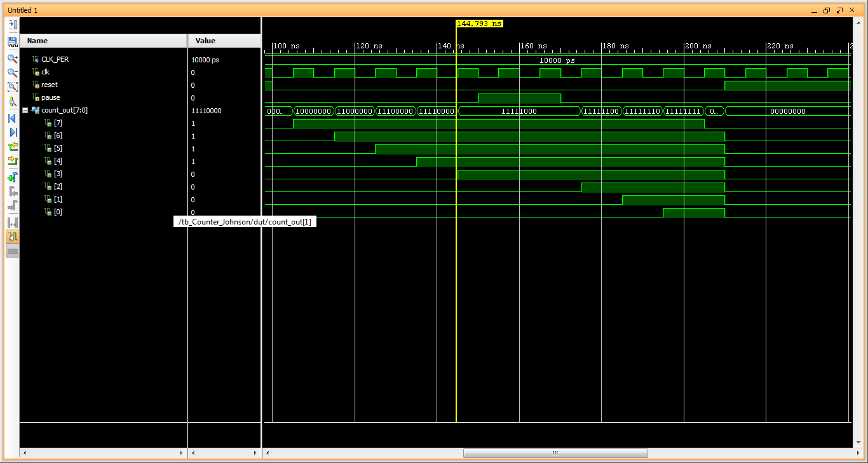Click the Previous Transition arrow icon
This screenshot has width=868, height=463.
coord(12,147)
